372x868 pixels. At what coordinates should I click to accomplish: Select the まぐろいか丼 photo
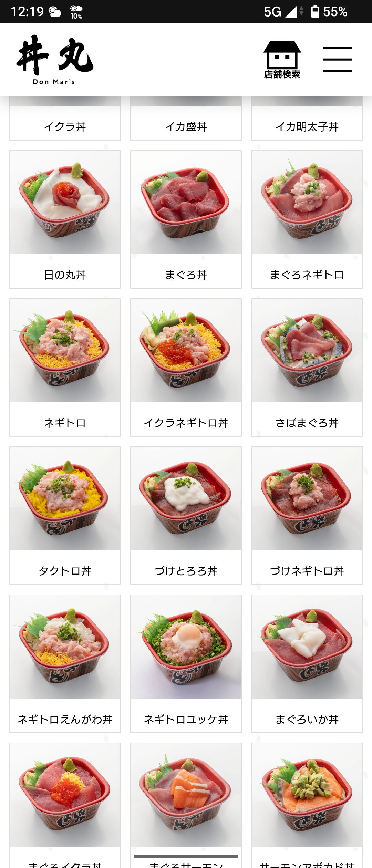[307, 647]
